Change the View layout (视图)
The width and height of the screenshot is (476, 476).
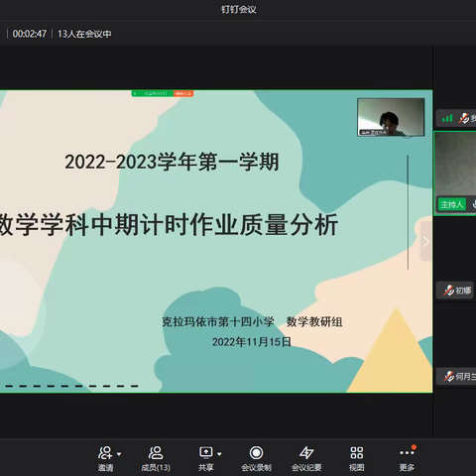click(357, 457)
